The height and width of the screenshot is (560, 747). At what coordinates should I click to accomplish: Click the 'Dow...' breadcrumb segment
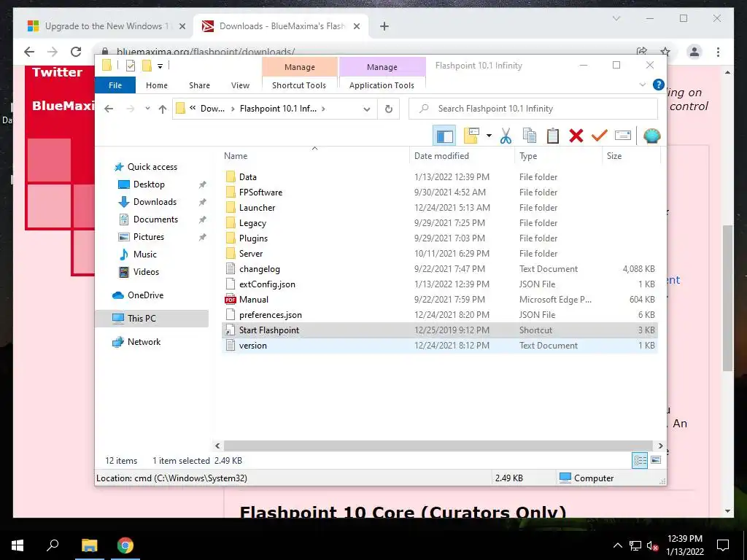tap(212, 109)
